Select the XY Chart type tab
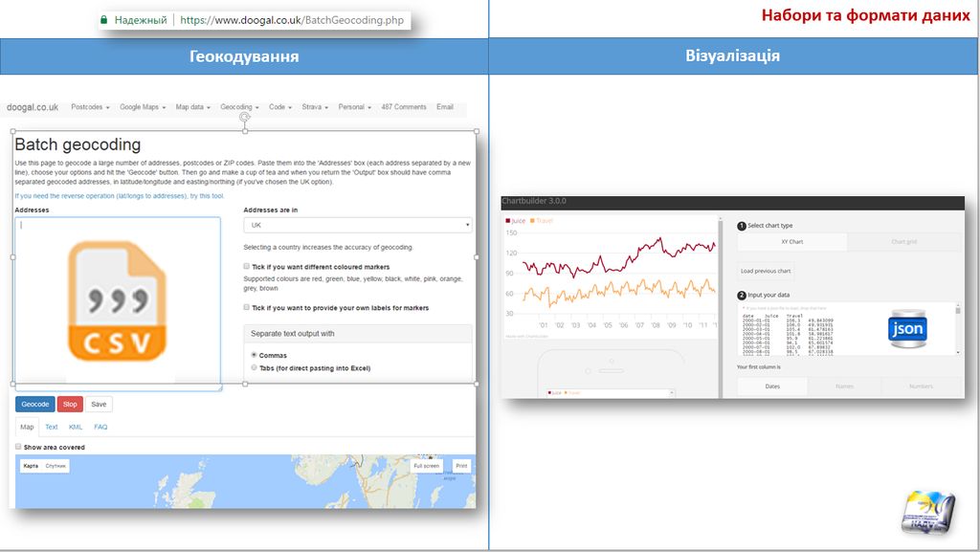This screenshot has width=980, height=552. 791,242
